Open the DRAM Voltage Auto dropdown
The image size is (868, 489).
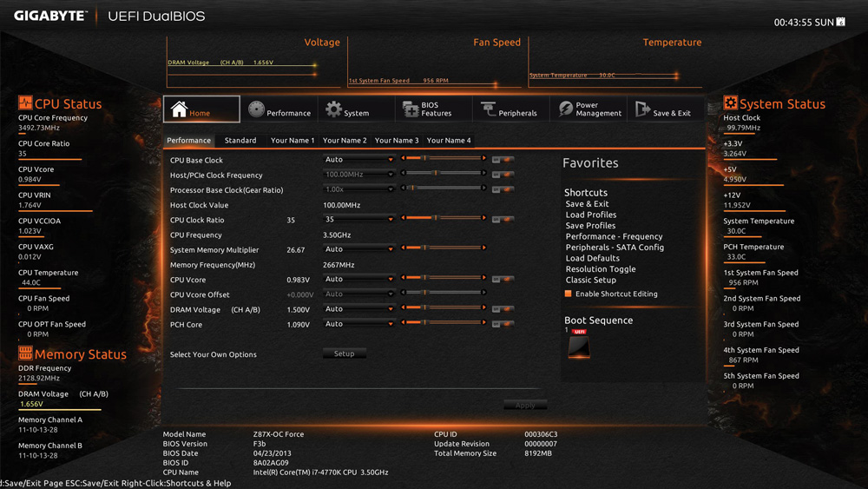pyautogui.click(x=358, y=309)
